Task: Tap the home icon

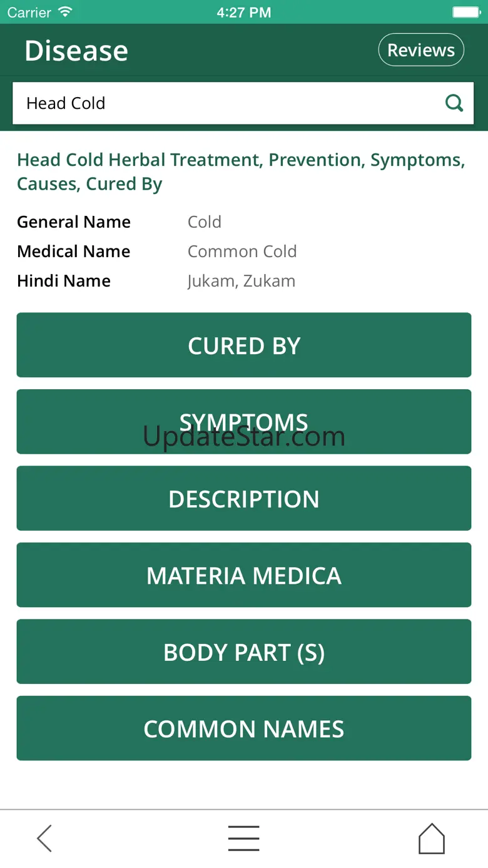Action: click(431, 838)
